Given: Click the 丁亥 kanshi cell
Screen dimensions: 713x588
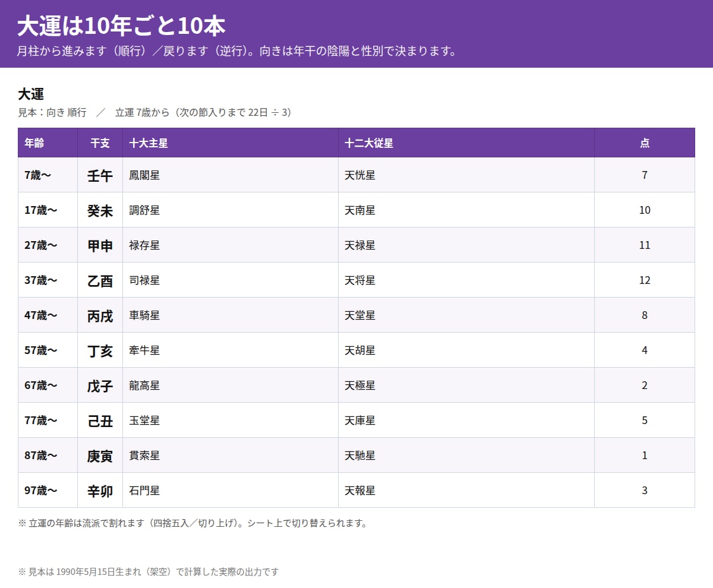Looking at the screenshot, I should [x=100, y=350].
